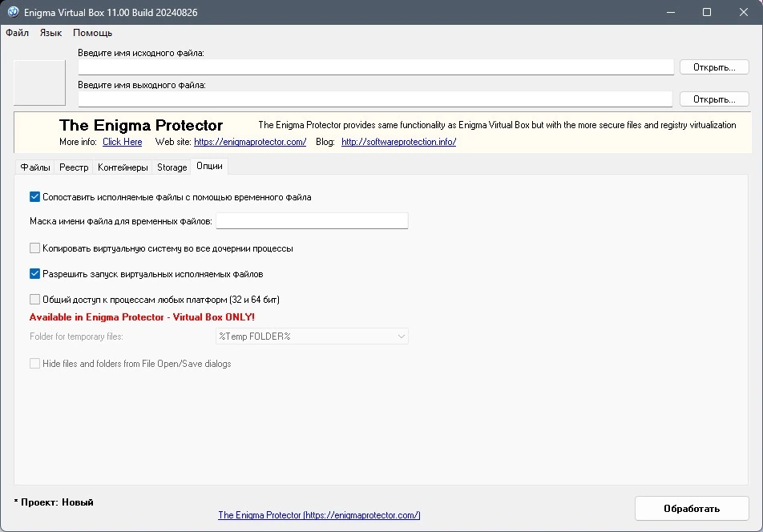Select the Опции tab
The height and width of the screenshot is (532, 763).
209,166
